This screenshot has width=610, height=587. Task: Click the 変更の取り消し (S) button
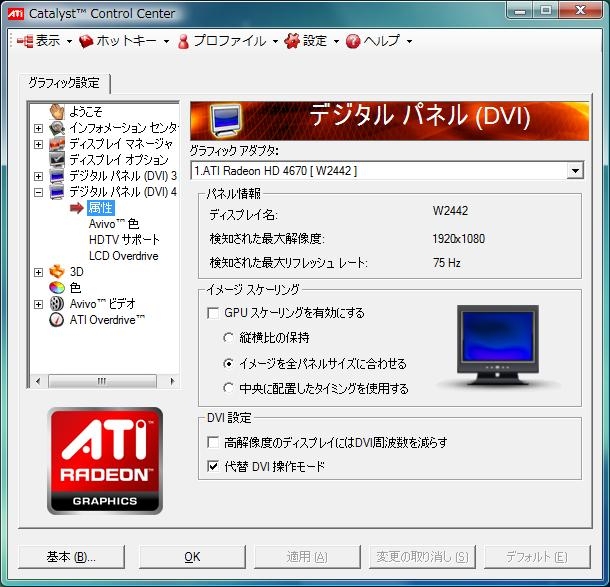pyautogui.click(x=422, y=557)
